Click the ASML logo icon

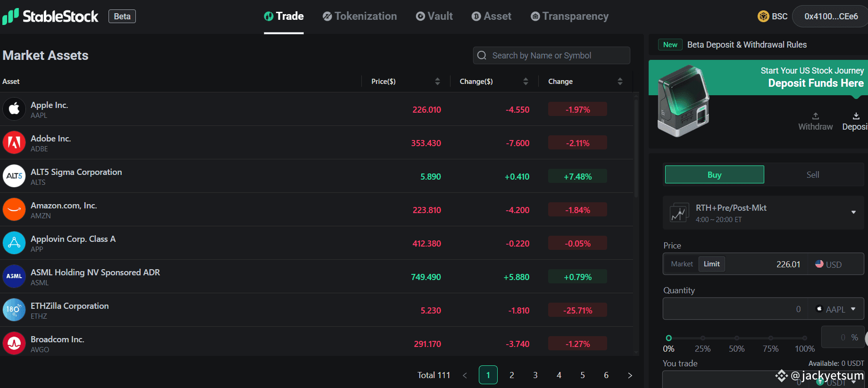[14, 276]
